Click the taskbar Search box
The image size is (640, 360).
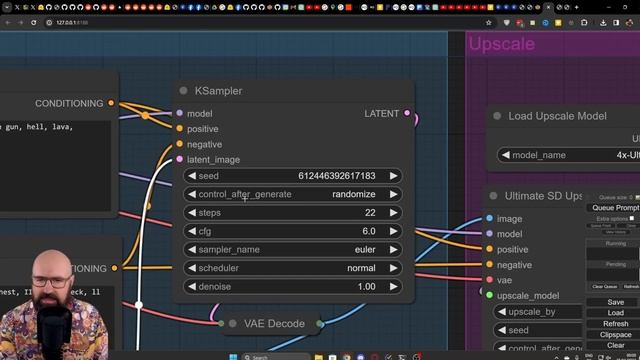point(276,357)
